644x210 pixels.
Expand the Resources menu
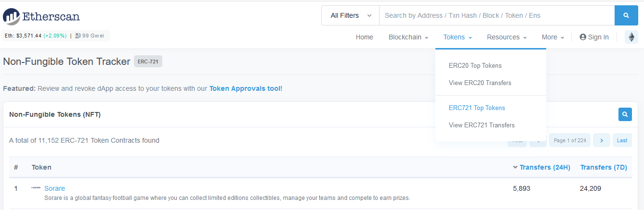(x=507, y=37)
